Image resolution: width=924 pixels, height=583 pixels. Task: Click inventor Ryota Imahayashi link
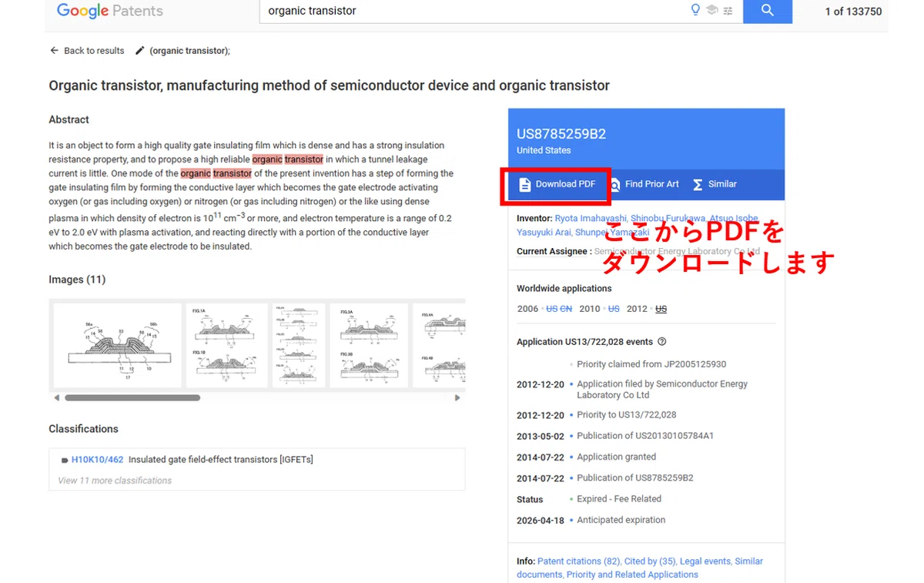point(591,219)
